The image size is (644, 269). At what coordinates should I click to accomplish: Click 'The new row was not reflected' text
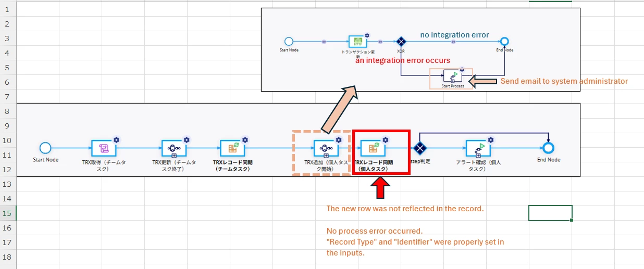point(405,209)
